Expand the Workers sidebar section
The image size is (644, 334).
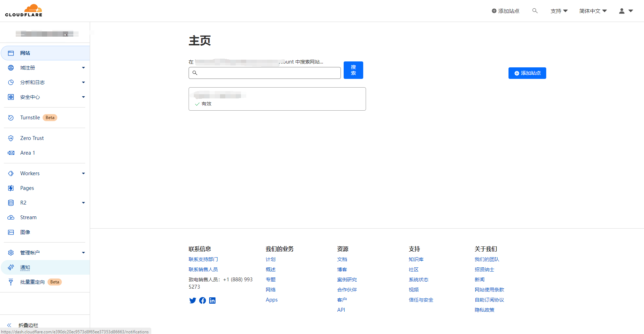pos(83,173)
